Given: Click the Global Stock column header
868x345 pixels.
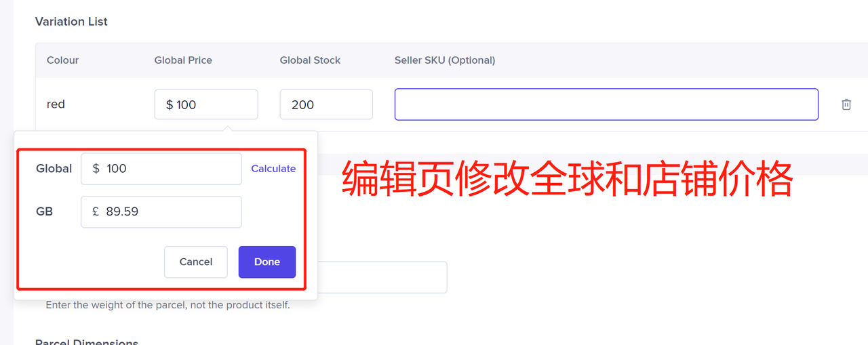Looking at the screenshot, I should click(x=310, y=60).
